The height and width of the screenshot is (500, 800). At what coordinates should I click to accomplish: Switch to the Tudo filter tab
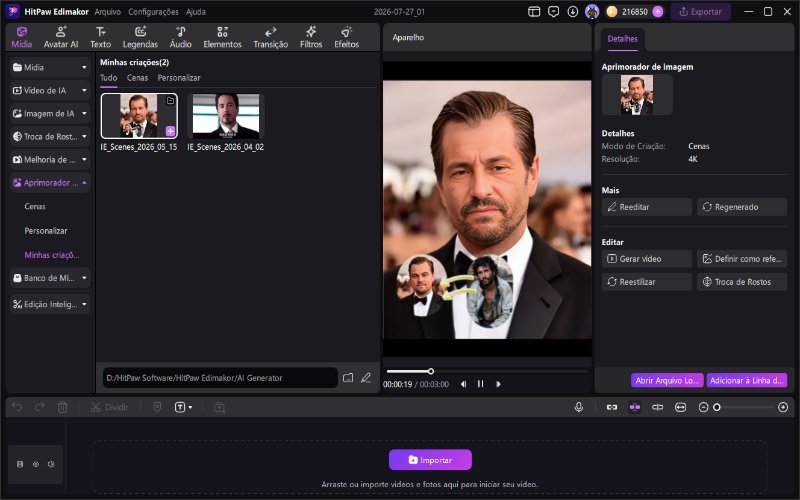point(108,78)
